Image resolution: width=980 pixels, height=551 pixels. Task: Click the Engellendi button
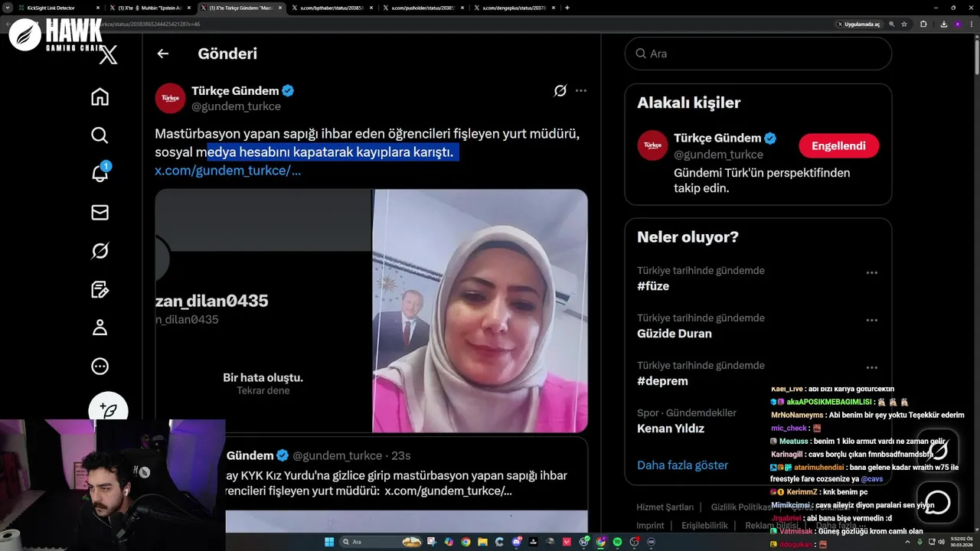click(839, 145)
